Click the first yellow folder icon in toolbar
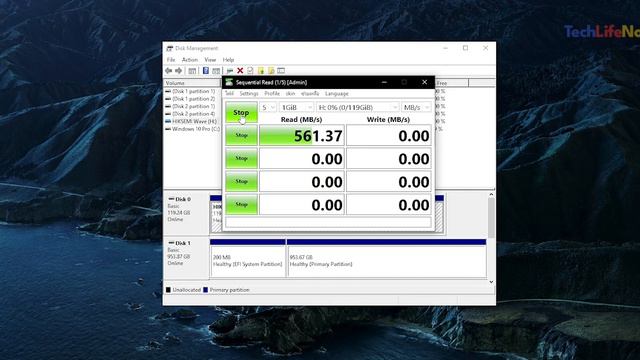 tap(261, 71)
